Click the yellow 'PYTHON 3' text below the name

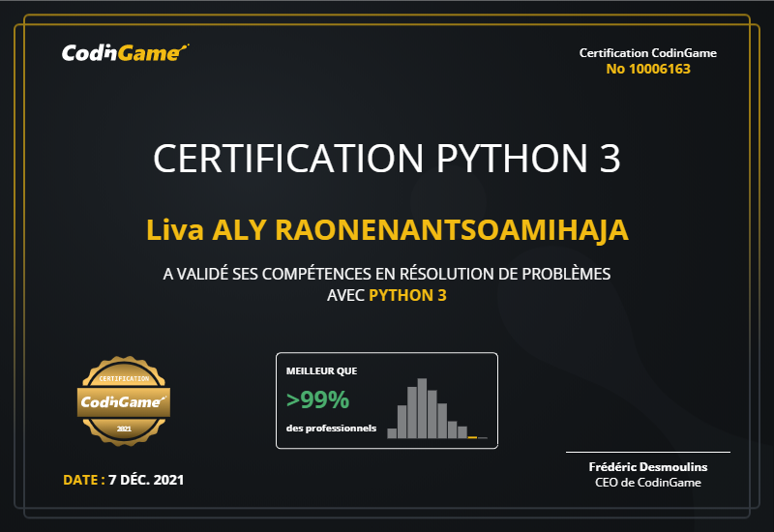(x=407, y=296)
